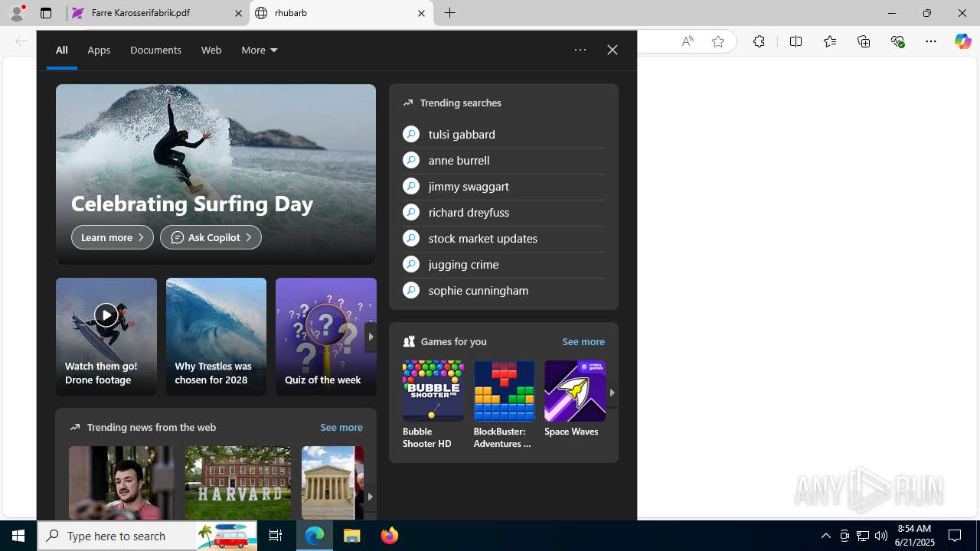Show hidden system tray icons
980x551 pixels.
[x=825, y=536]
